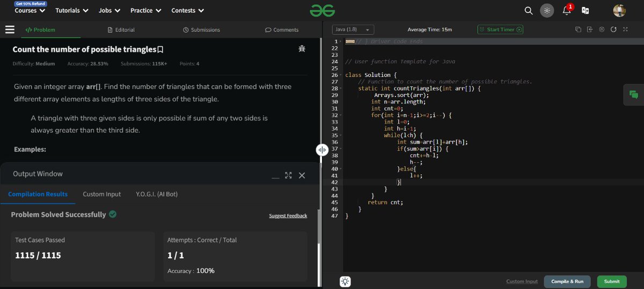644x289 pixels.
Task: Expand the Contests dropdown
Action: point(187,10)
